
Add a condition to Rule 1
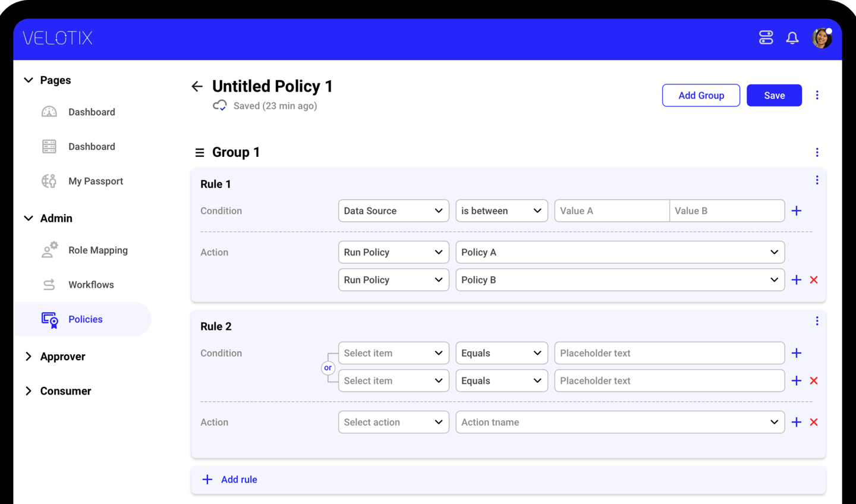click(797, 211)
